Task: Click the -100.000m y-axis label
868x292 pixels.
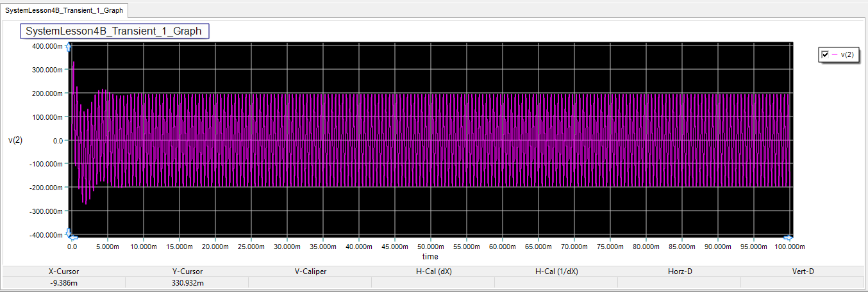Action: (x=46, y=164)
